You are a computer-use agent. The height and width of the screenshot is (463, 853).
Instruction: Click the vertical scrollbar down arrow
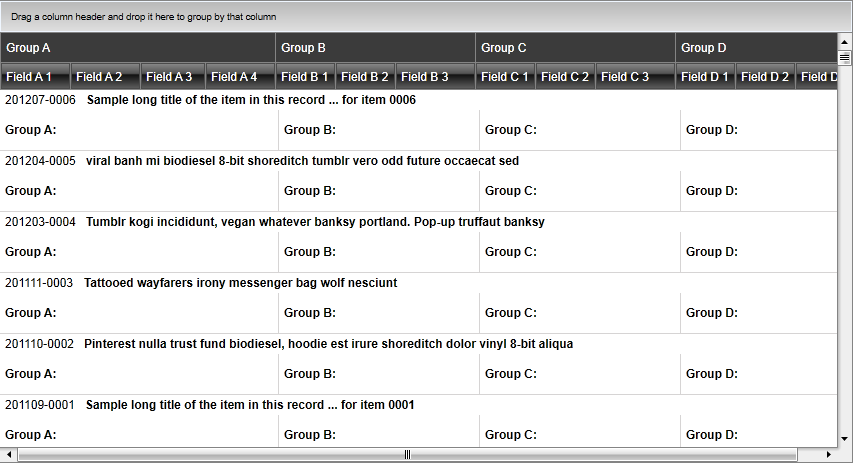845,438
